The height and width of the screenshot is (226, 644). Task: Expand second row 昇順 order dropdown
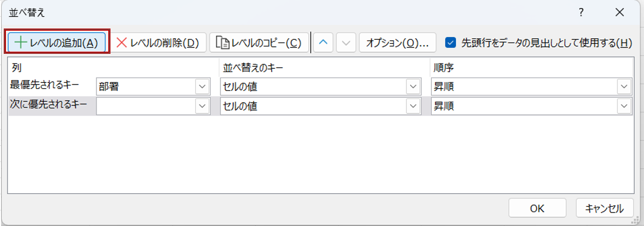624,106
